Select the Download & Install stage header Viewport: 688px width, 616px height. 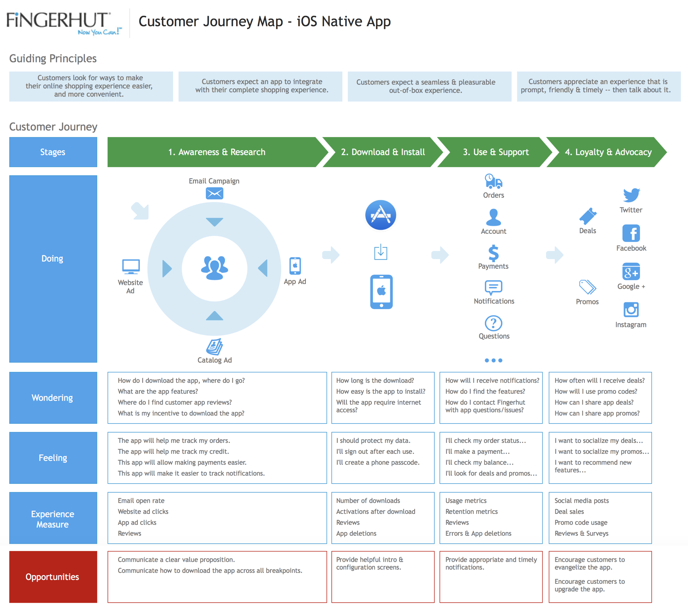(383, 152)
